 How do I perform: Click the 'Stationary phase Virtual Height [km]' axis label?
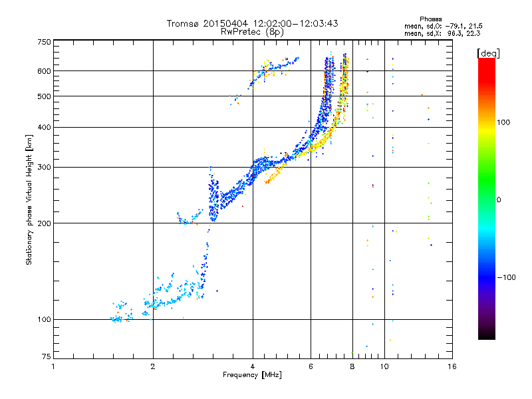pyautogui.click(x=29, y=199)
